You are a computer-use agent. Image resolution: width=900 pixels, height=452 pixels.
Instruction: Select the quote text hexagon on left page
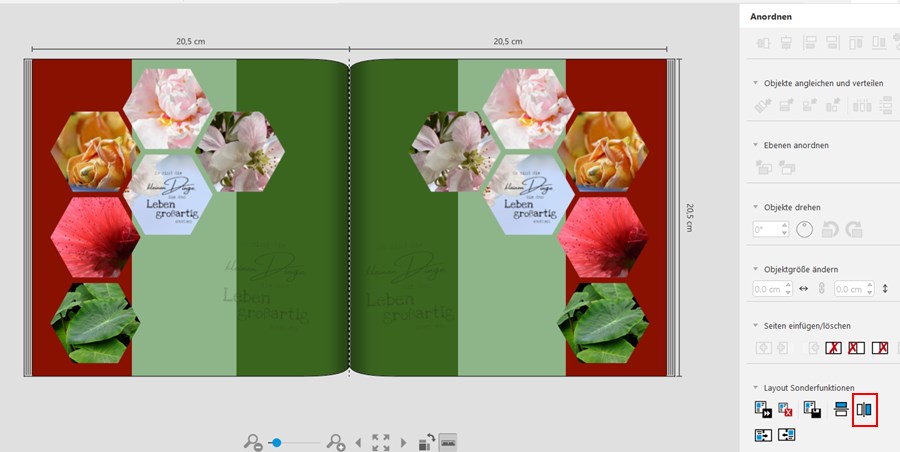click(x=168, y=194)
